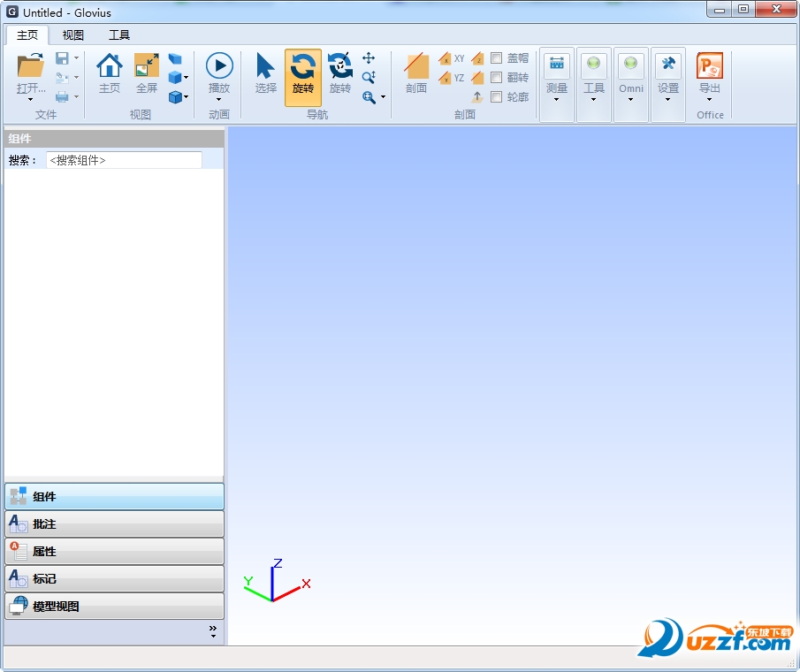Image resolution: width=800 pixels, height=672 pixels.
Task: Open the 属性 properties panel button
Action: click(x=114, y=551)
